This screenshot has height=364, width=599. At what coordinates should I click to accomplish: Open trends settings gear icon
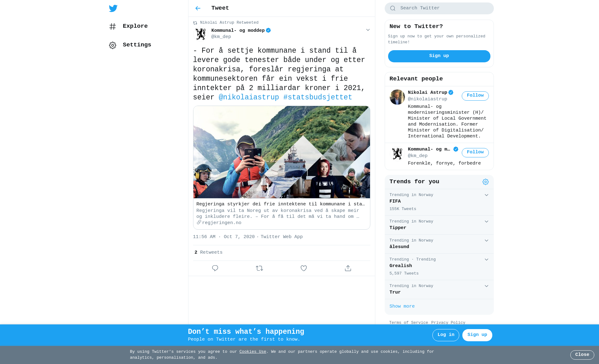485,182
